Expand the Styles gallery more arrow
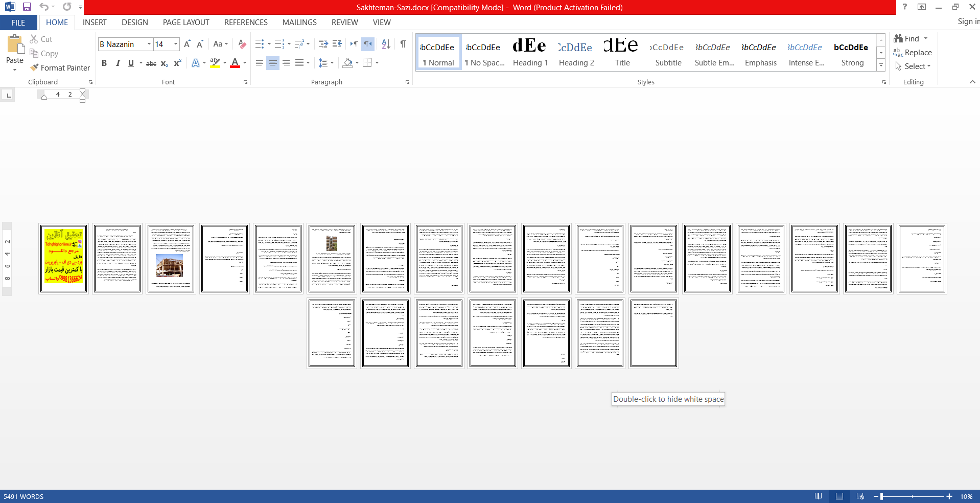Viewport: 980px width, 503px height. 881,65
